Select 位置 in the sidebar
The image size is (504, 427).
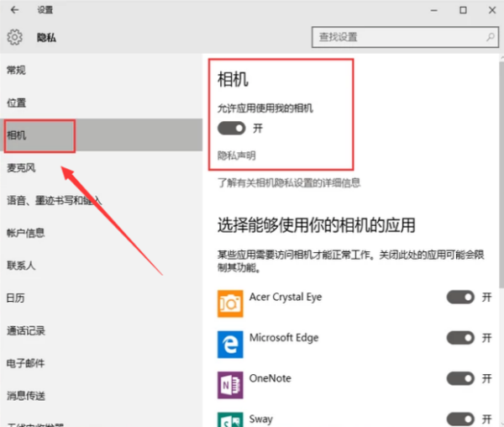[17, 103]
